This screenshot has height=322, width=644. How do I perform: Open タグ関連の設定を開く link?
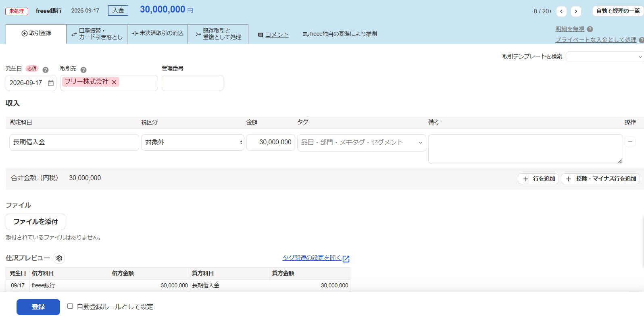312,258
